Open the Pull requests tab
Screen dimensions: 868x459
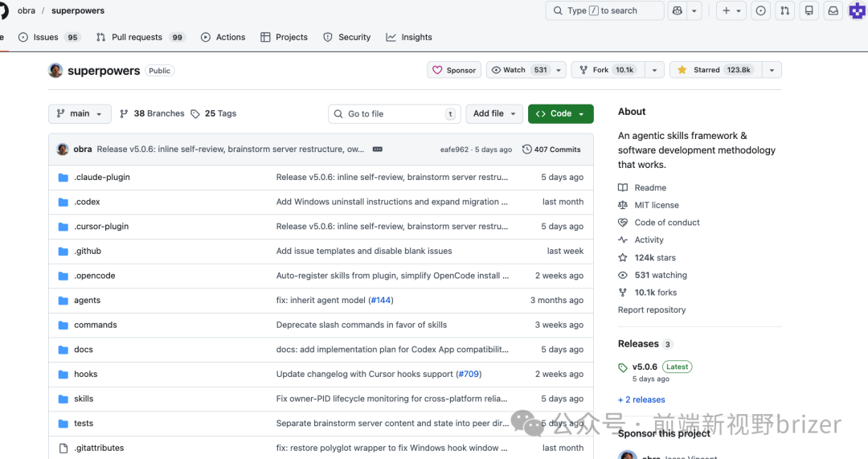pos(140,37)
